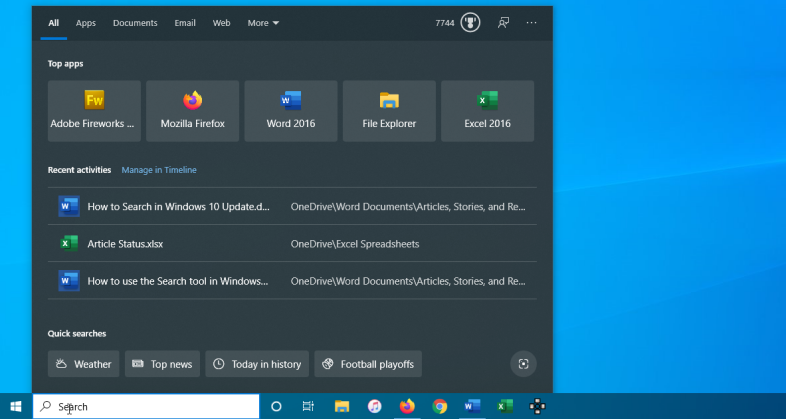Open Google Chrome from the taskbar

440,406
